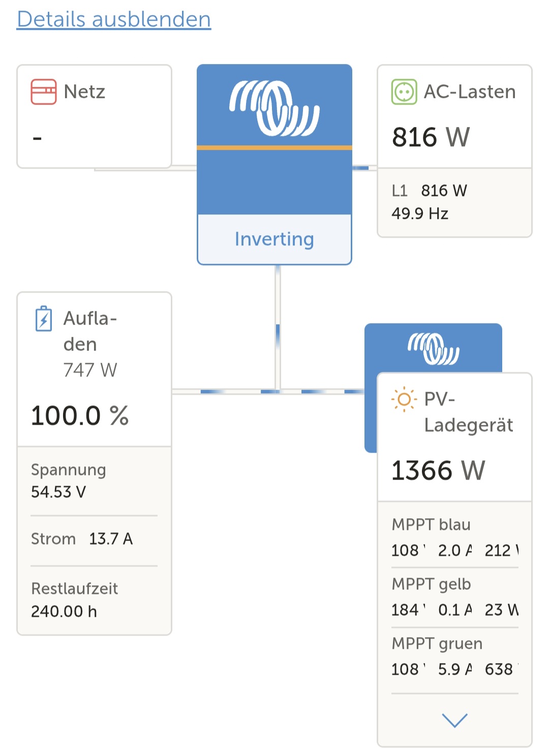Click the 100.0 % battery charge reading
The image size is (549, 756).
coord(80,416)
